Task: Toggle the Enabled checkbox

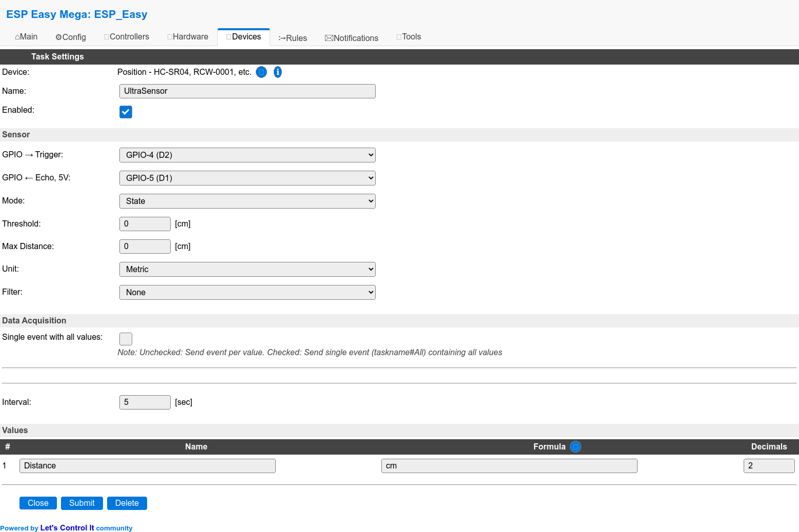Action: tap(126, 112)
